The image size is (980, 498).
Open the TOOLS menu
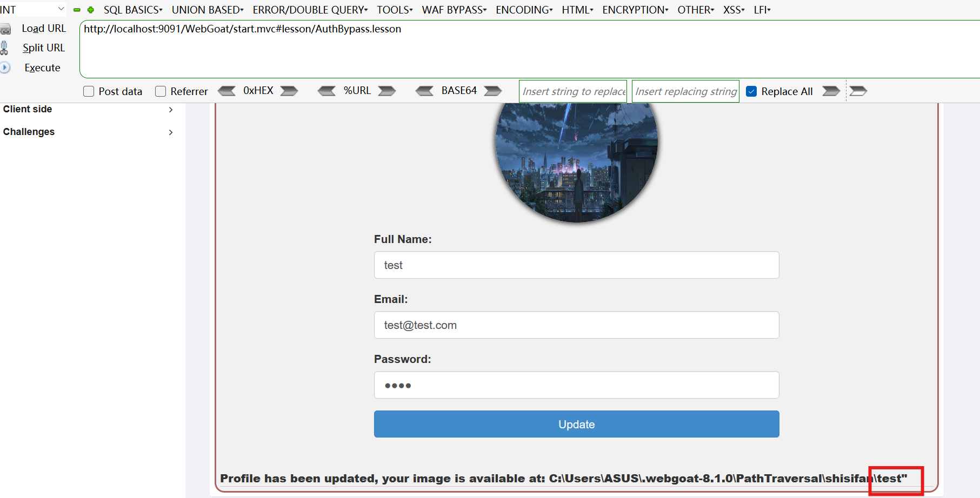pos(395,10)
